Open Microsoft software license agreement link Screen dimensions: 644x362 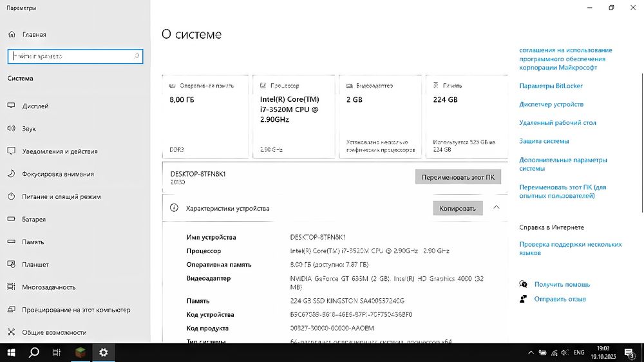pos(565,59)
